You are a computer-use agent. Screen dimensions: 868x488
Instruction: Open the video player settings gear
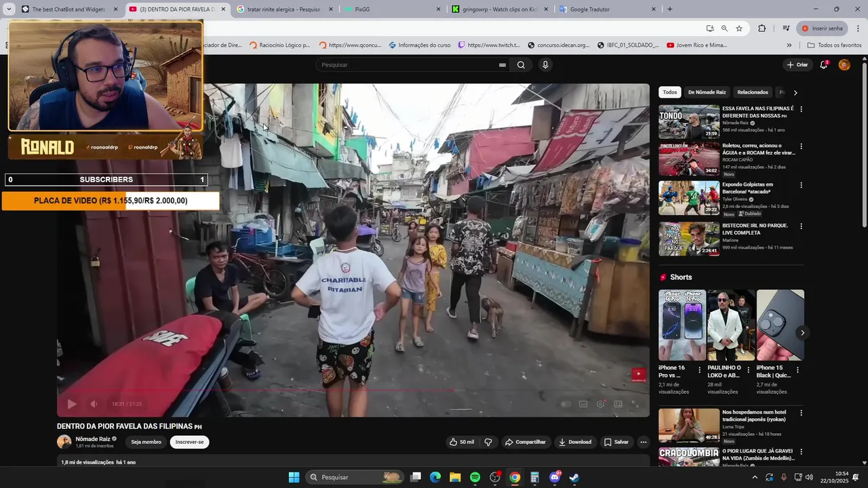coord(601,404)
